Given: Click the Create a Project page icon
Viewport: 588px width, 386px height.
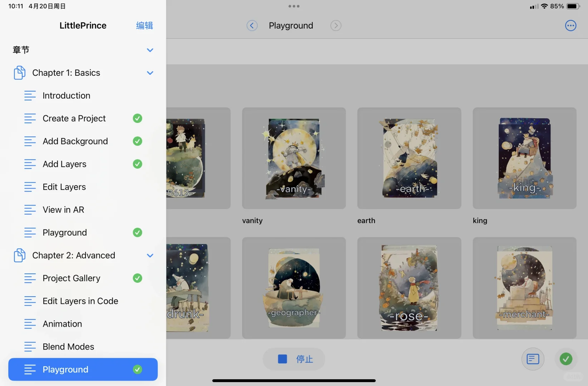Looking at the screenshot, I should [30, 118].
